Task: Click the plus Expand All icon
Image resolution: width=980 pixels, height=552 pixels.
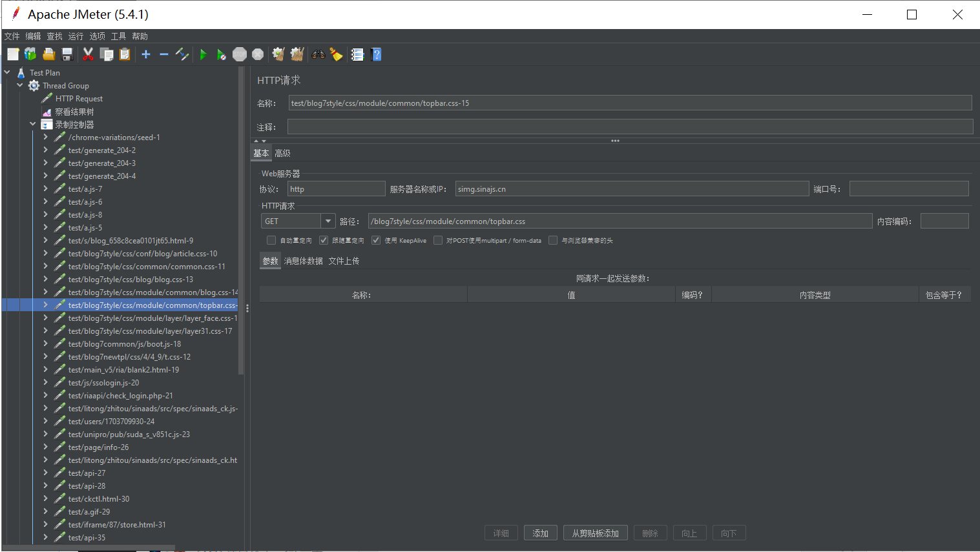Action: [x=146, y=54]
